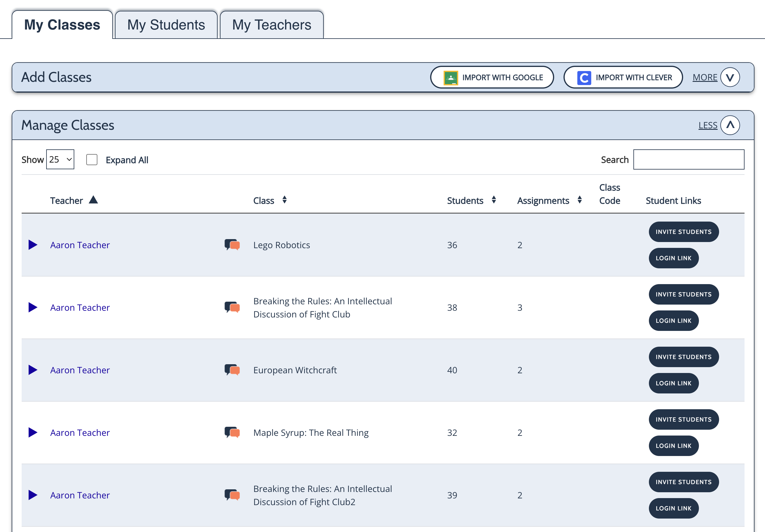
Task: Click chat bubbles icon for Maple Syrup class
Action: pos(232,432)
